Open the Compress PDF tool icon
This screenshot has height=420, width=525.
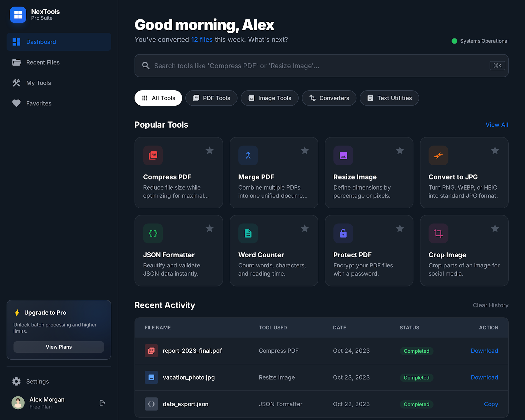click(153, 156)
